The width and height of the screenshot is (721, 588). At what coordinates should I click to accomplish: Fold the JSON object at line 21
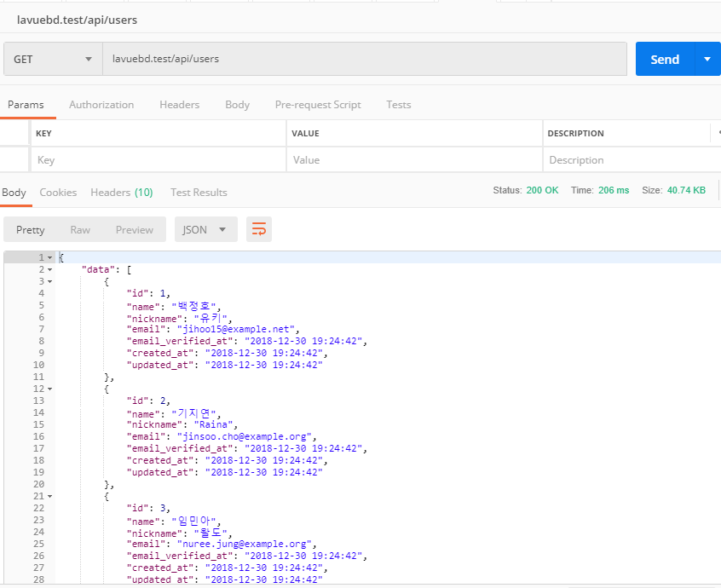click(x=50, y=496)
